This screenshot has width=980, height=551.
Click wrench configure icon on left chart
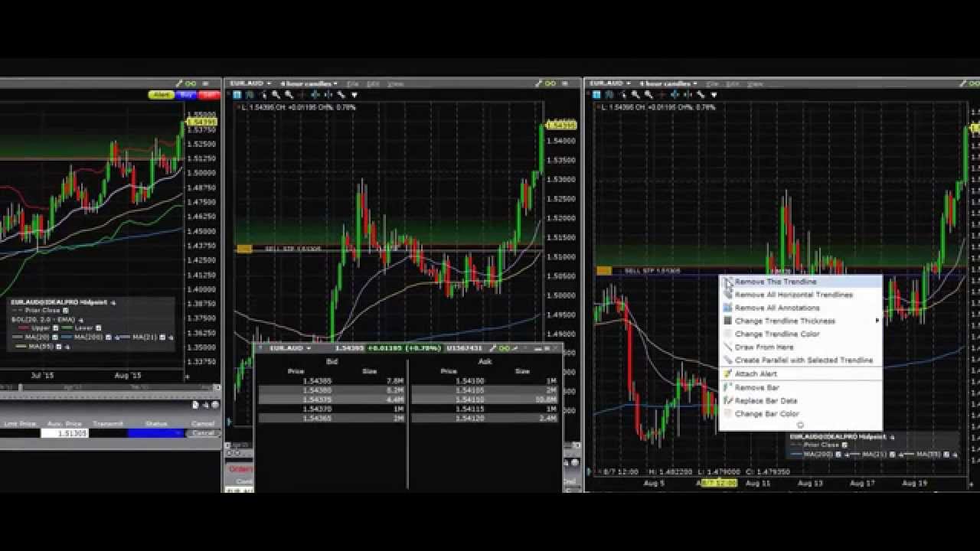pyautogui.click(x=179, y=83)
